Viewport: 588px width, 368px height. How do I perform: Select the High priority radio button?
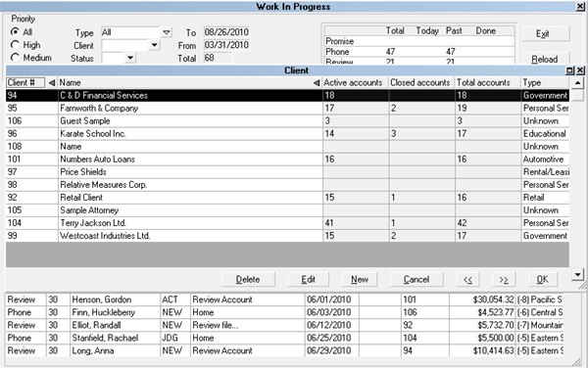(x=15, y=45)
